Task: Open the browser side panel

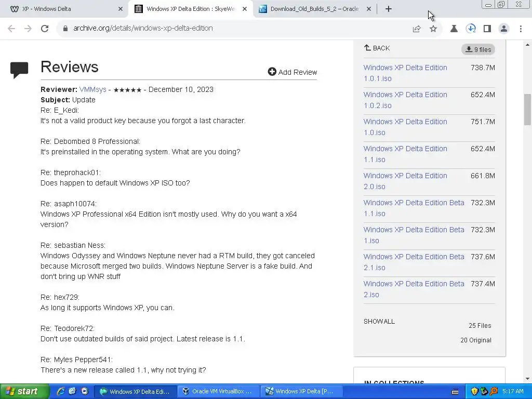Action: click(x=487, y=29)
